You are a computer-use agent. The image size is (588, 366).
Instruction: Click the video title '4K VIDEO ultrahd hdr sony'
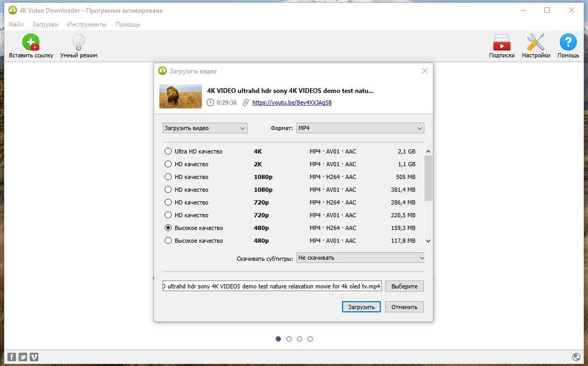click(290, 90)
